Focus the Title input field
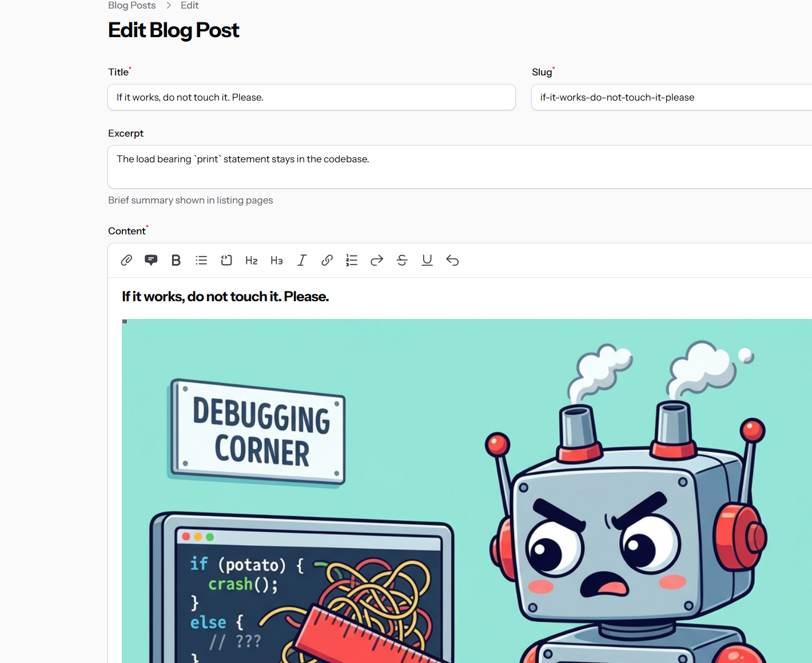 [x=311, y=97]
